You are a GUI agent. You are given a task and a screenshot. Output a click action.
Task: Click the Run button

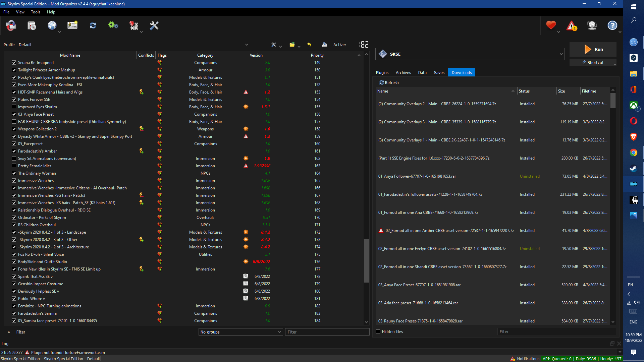pos(593,49)
